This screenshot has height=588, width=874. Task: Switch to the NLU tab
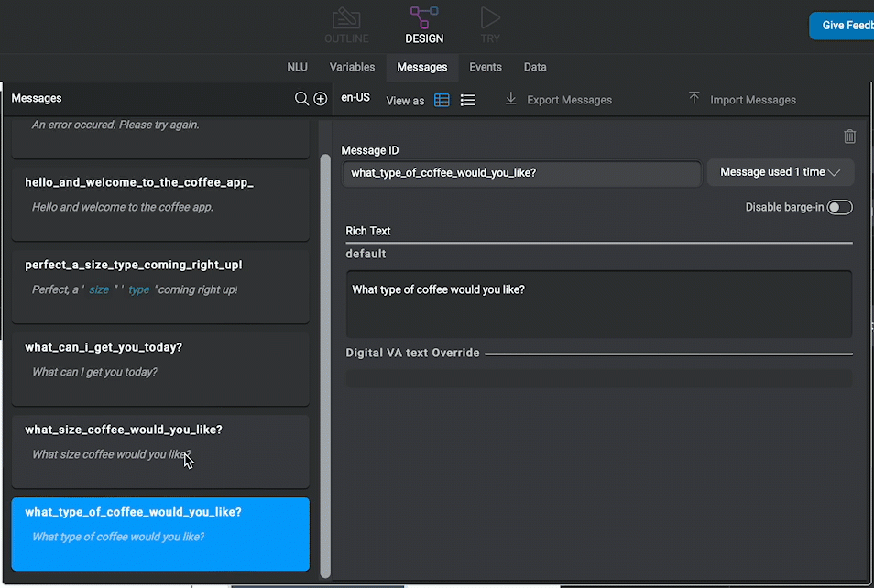pyautogui.click(x=297, y=67)
